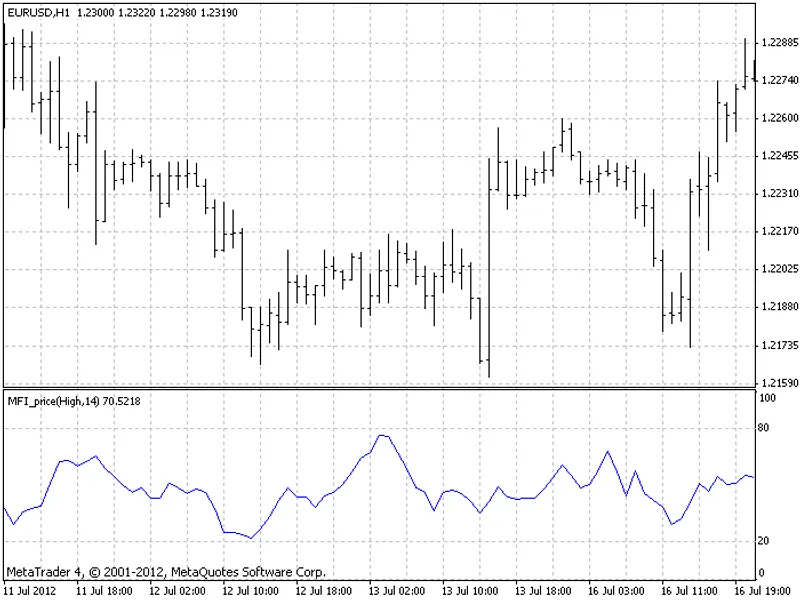Select the 12 Jul 10:00 time label

pyautogui.click(x=250, y=591)
